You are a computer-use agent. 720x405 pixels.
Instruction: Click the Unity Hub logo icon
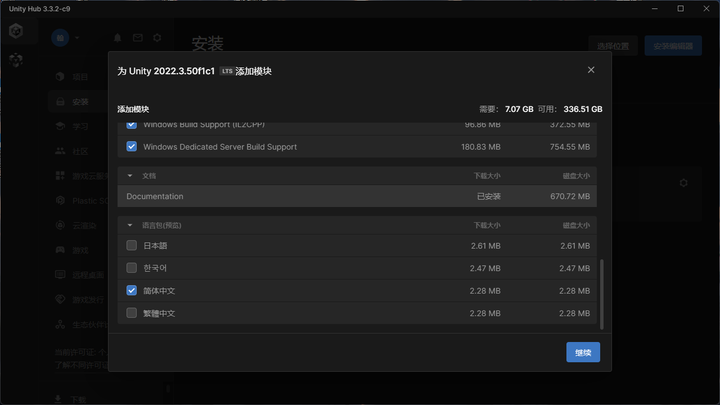[x=16, y=31]
